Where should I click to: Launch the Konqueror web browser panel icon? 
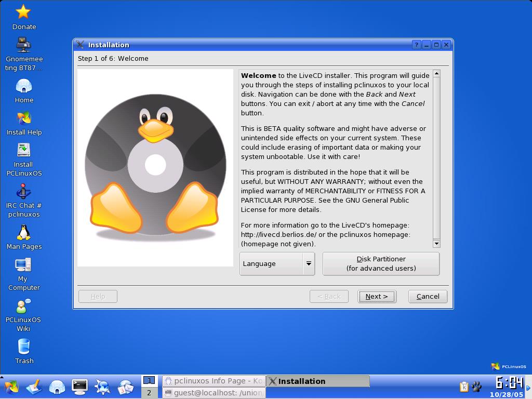[102, 387]
